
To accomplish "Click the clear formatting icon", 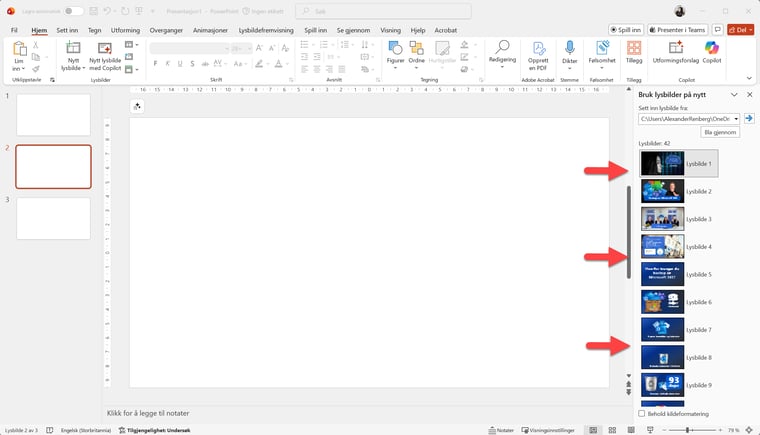I will pyautogui.click(x=285, y=48).
